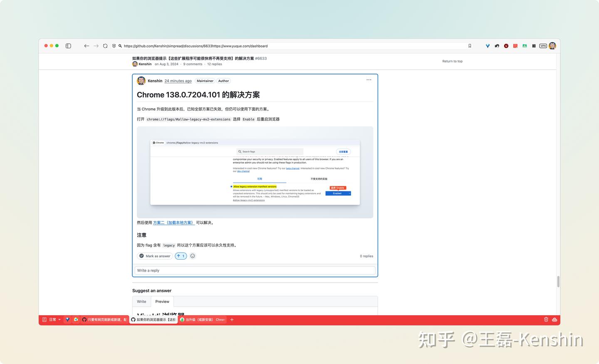
Task: Click '9 comments' in header
Action: click(x=193, y=64)
